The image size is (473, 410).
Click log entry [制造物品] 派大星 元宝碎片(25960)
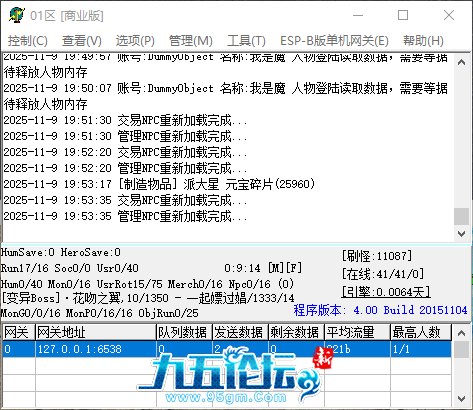(x=159, y=184)
